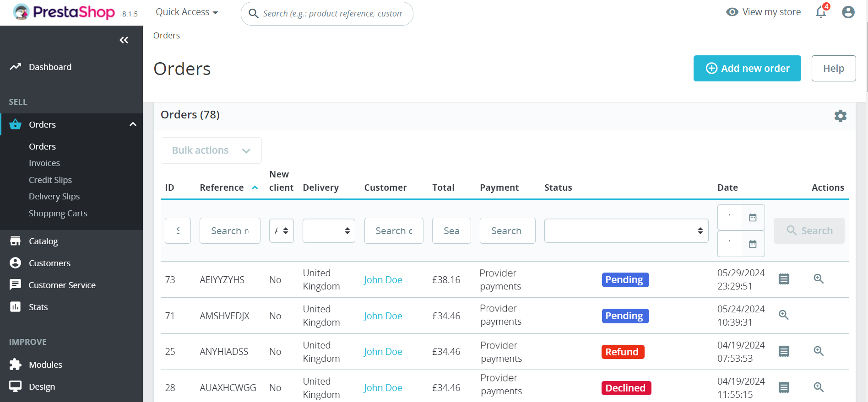This screenshot has width=868, height=402.
Task: Click the Add new order button
Action: click(x=747, y=69)
